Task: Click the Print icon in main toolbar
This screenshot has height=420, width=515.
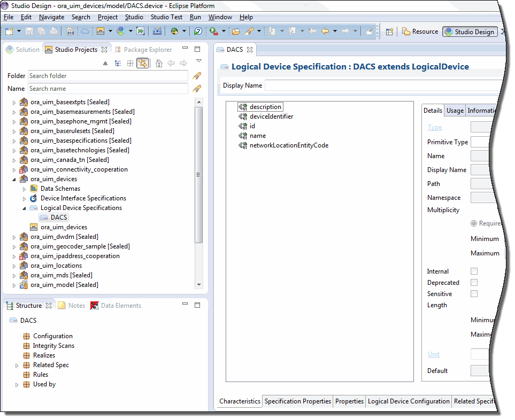Action: pyautogui.click(x=53, y=31)
